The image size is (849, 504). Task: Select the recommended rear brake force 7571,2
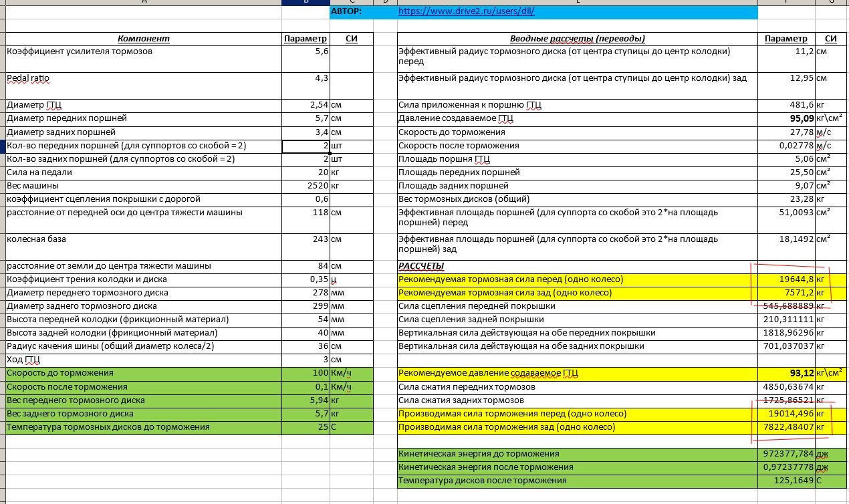786,293
